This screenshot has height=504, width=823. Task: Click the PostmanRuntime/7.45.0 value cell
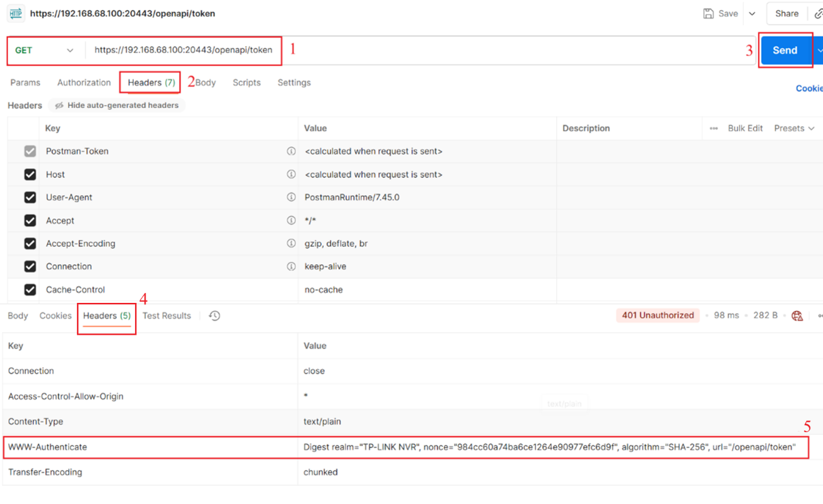click(352, 197)
